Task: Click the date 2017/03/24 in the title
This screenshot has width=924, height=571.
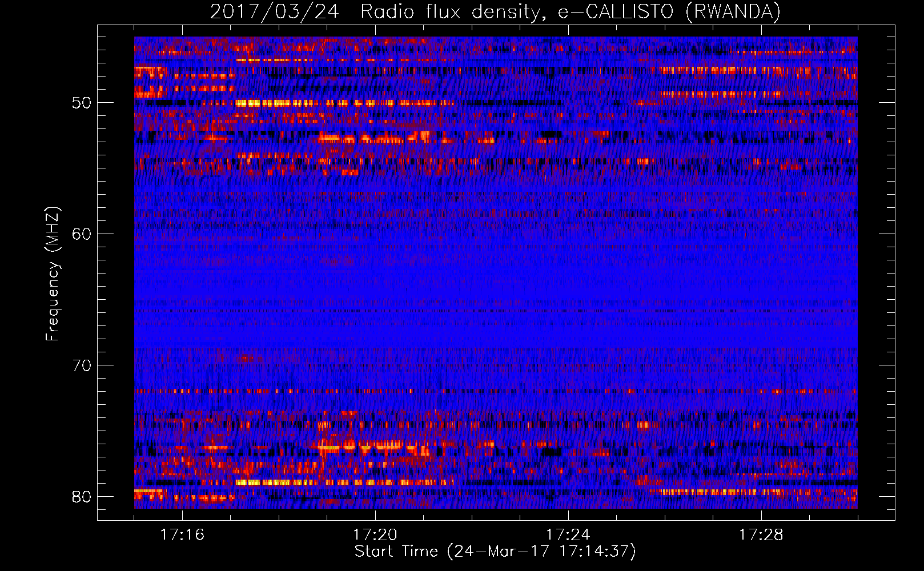Action: click(x=275, y=12)
